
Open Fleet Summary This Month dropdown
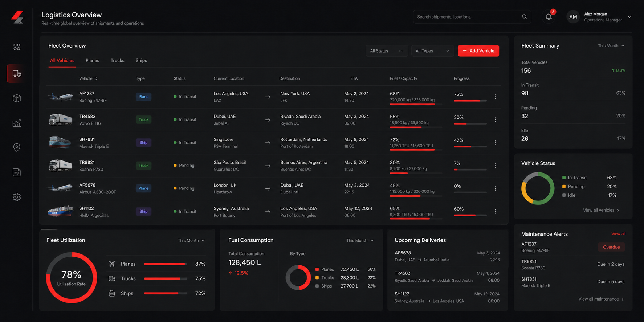tap(611, 46)
